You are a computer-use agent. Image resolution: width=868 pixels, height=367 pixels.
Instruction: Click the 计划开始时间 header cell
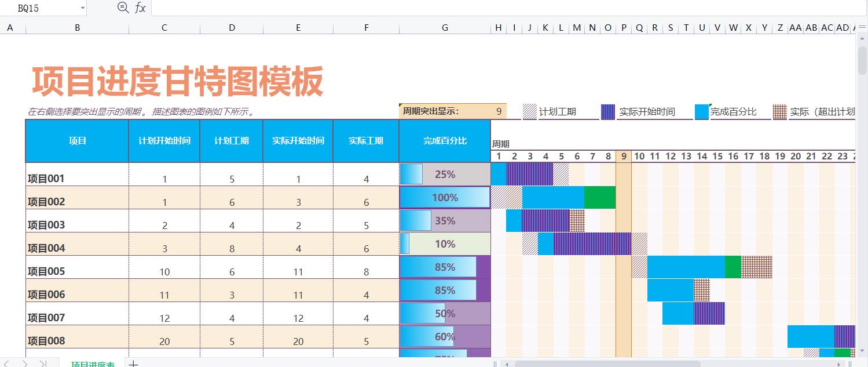pos(164,141)
